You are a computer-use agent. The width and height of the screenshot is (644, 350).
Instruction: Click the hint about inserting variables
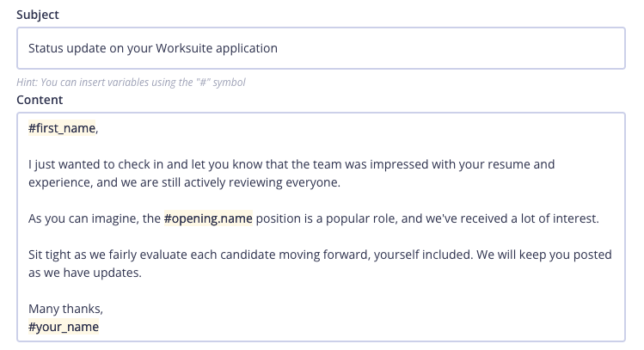[x=138, y=83]
